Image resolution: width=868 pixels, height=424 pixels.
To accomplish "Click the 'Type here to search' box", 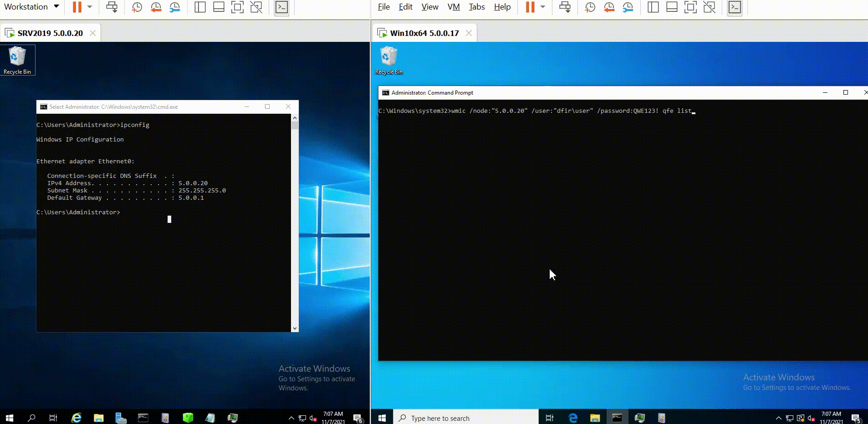I will pyautogui.click(x=465, y=418).
